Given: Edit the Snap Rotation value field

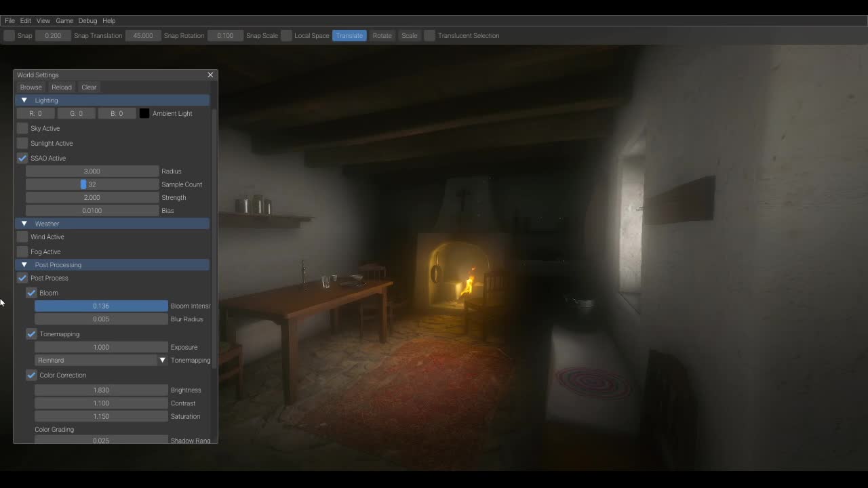Looking at the screenshot, I should coord(143,36).
